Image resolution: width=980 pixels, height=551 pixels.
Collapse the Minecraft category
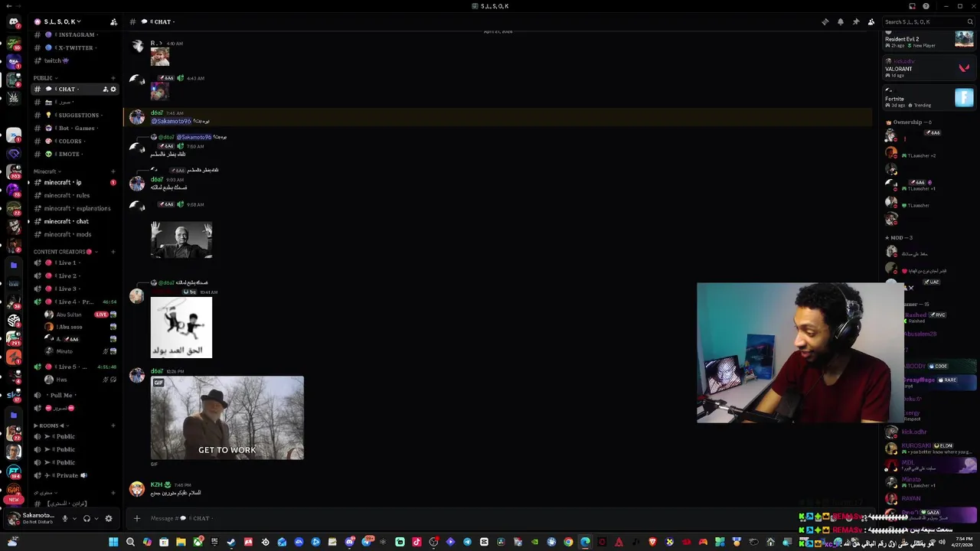[46, 171]
